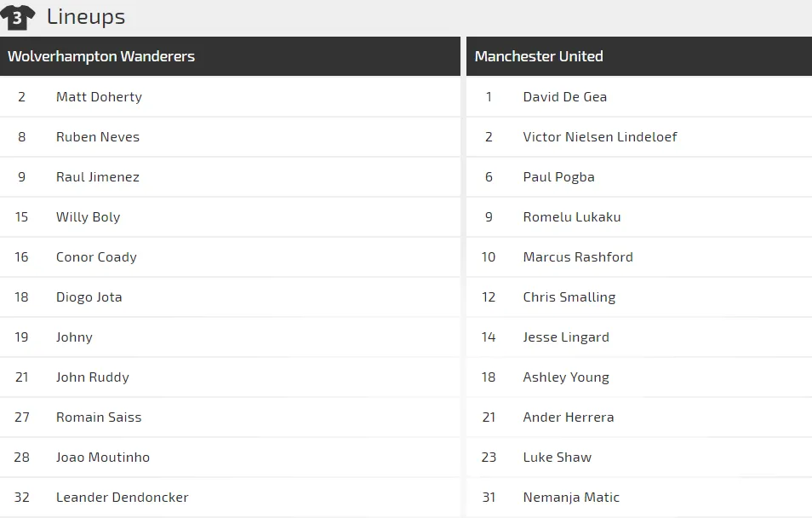The width and height of the screenshot is (812, 518).
Task: Open Victor Nielsen Lindeloef profile
Action: click(600, 137)
